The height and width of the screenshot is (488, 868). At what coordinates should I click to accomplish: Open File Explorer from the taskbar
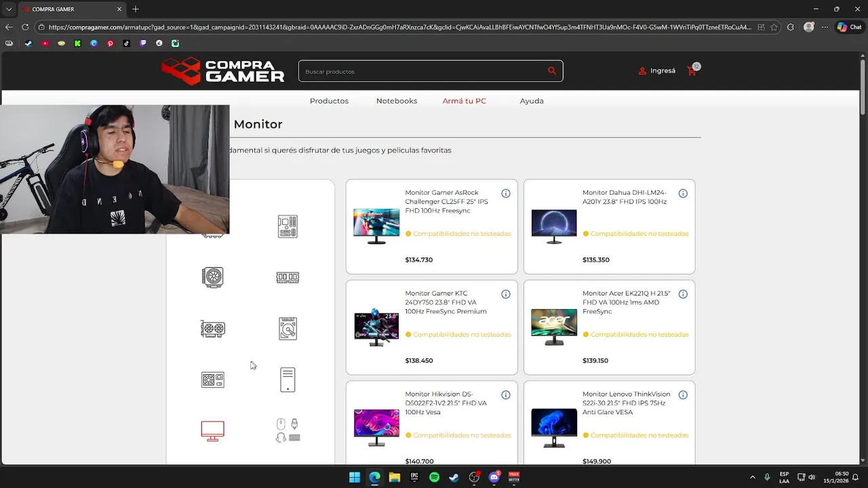click(x=394, y=477)
